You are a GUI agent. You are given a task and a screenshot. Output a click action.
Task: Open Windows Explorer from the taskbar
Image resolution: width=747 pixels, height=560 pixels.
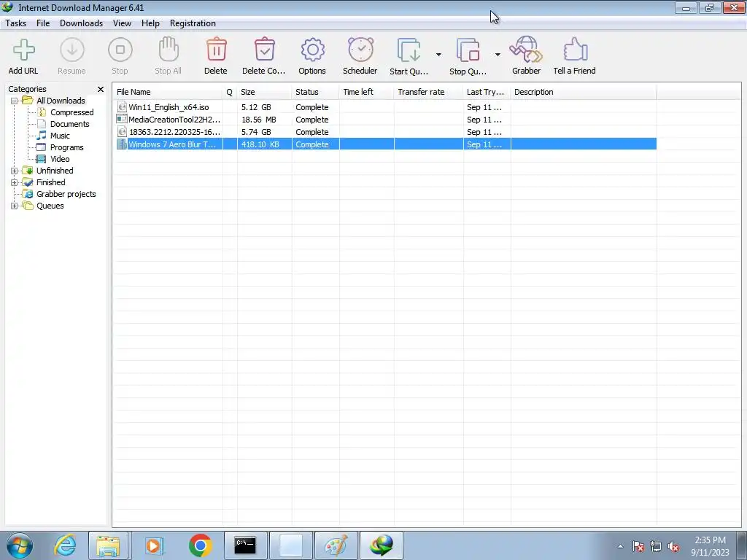108,545
